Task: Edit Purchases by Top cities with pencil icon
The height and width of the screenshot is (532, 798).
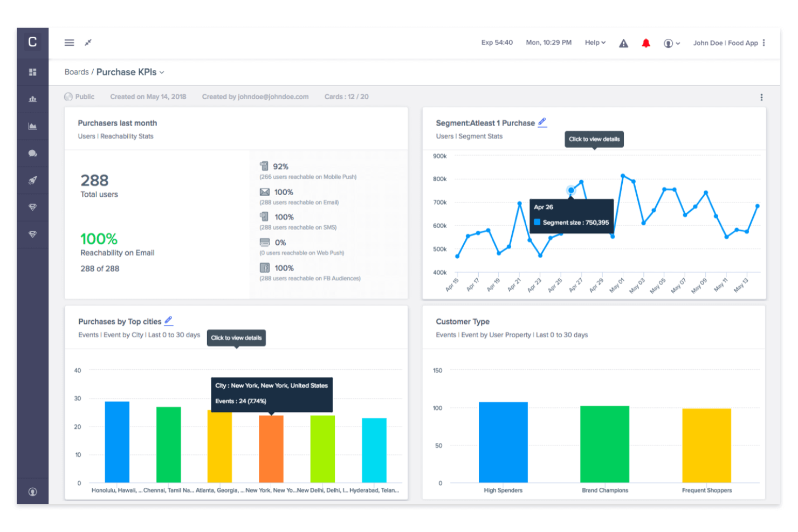Action: [169, 321]
